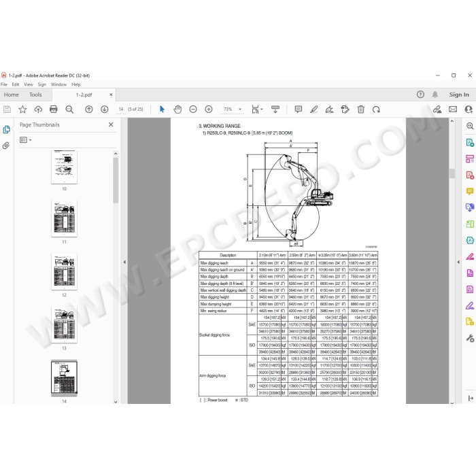Close the 1-2.pdf tab
The width and height of the screenshot is (476, 476).
click(x=111, y=95)
